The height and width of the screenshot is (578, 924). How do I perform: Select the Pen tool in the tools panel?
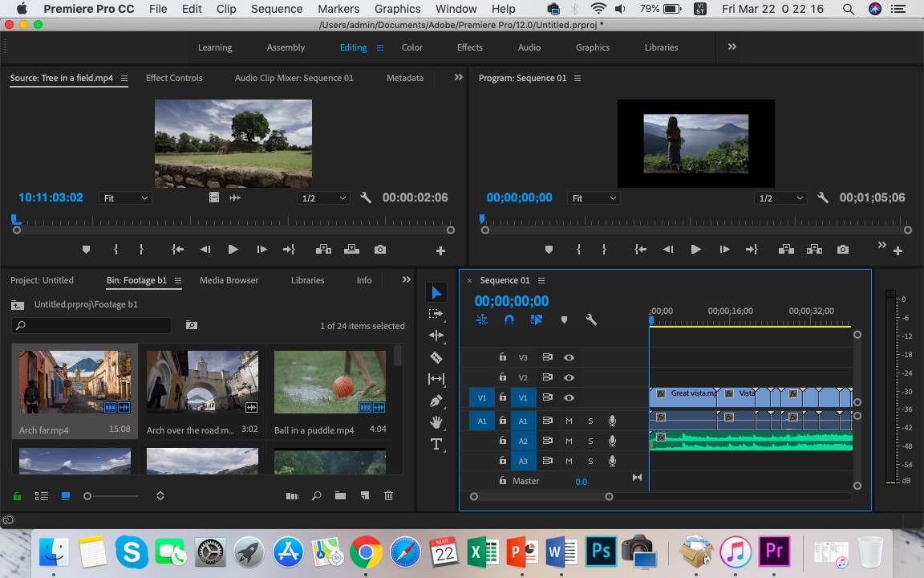[436, 401]
